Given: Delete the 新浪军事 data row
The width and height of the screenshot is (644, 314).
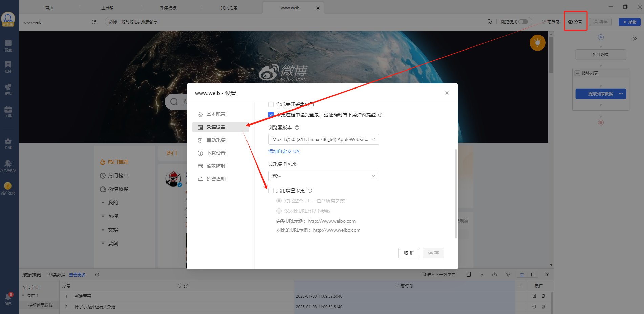Looking at the screenshot, I should (543, 296).
